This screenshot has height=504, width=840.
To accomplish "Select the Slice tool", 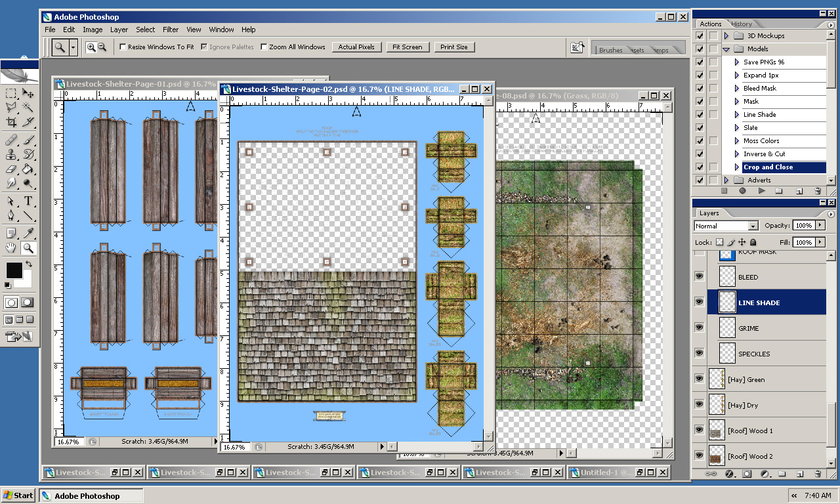I will click(x=28, y=121).
